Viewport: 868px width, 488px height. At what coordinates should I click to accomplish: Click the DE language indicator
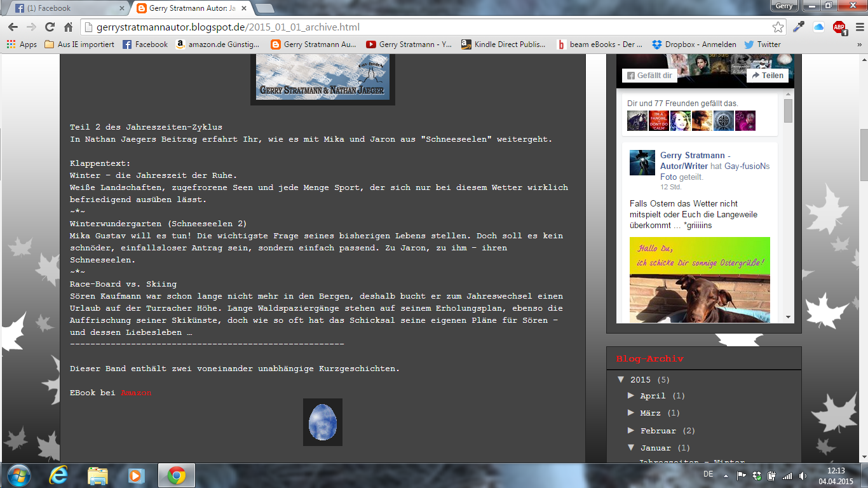point(708,474)
